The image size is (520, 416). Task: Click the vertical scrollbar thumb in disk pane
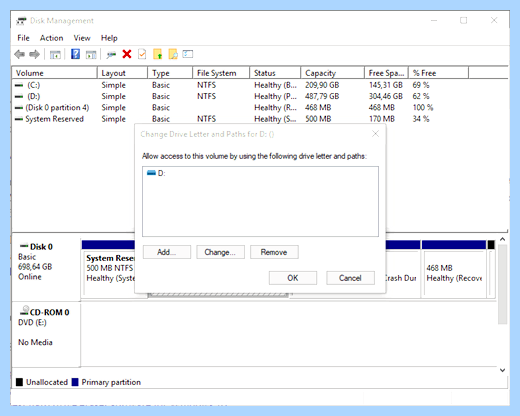point(503,284)
